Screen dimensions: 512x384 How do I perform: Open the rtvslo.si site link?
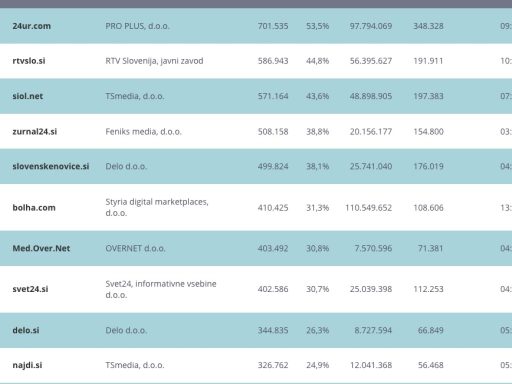coord(29,61)
